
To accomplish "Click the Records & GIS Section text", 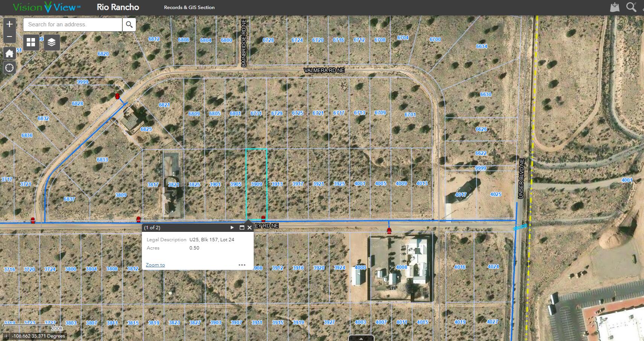I will tap(189, 7).
